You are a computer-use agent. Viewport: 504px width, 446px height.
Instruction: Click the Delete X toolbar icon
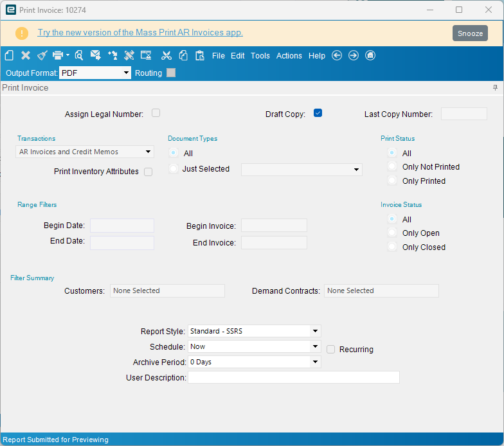26,55
